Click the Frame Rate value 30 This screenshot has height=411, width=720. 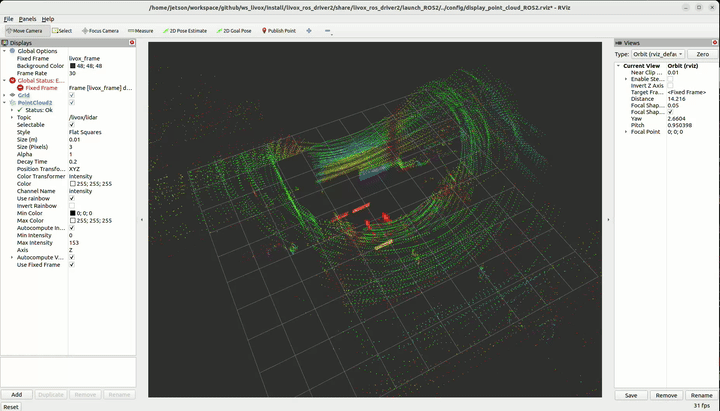[x=73, y=73]
